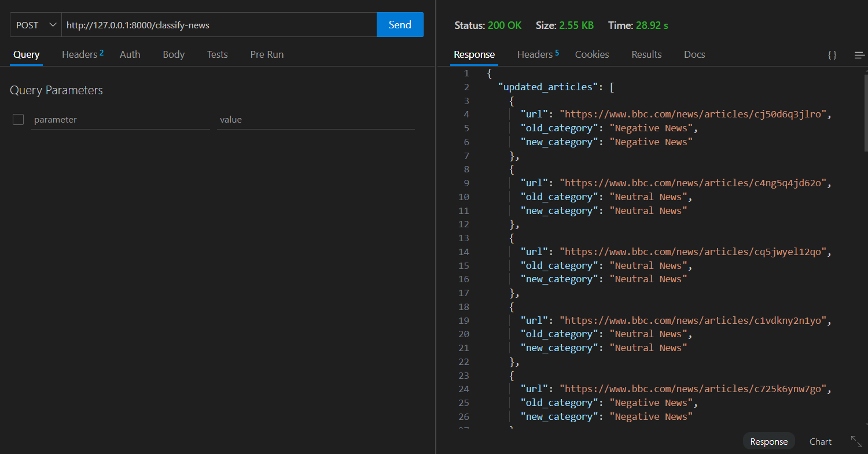Click "Negative News" on line 25
This screenshot has height=454, width=868.
651,403
